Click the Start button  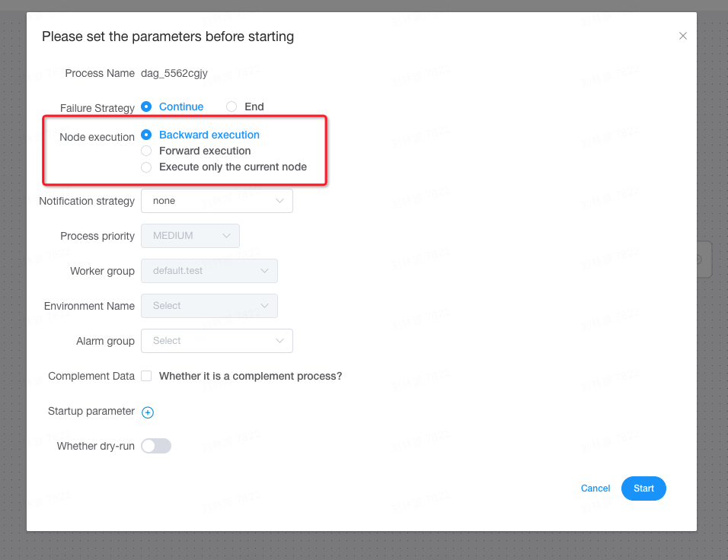[x=643, y=488]
